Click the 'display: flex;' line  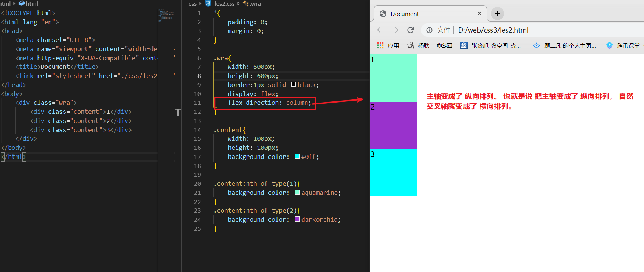pos(253,94)
